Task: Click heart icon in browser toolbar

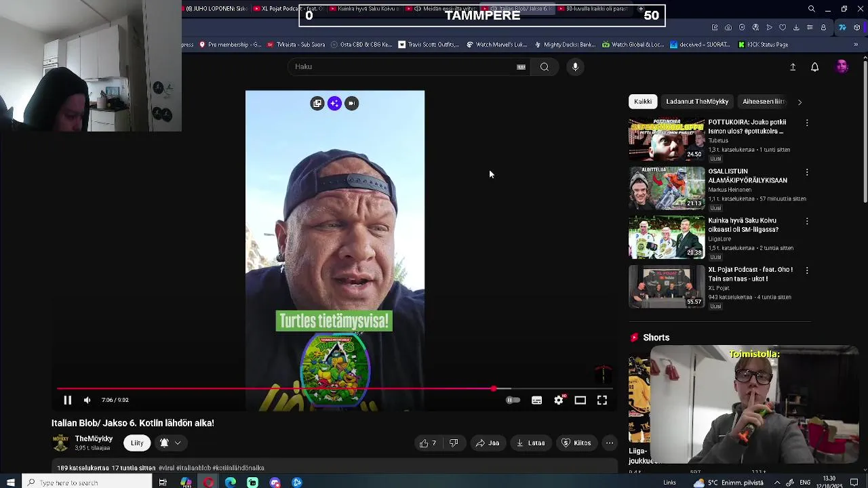Action: click(x=783, y=28)
